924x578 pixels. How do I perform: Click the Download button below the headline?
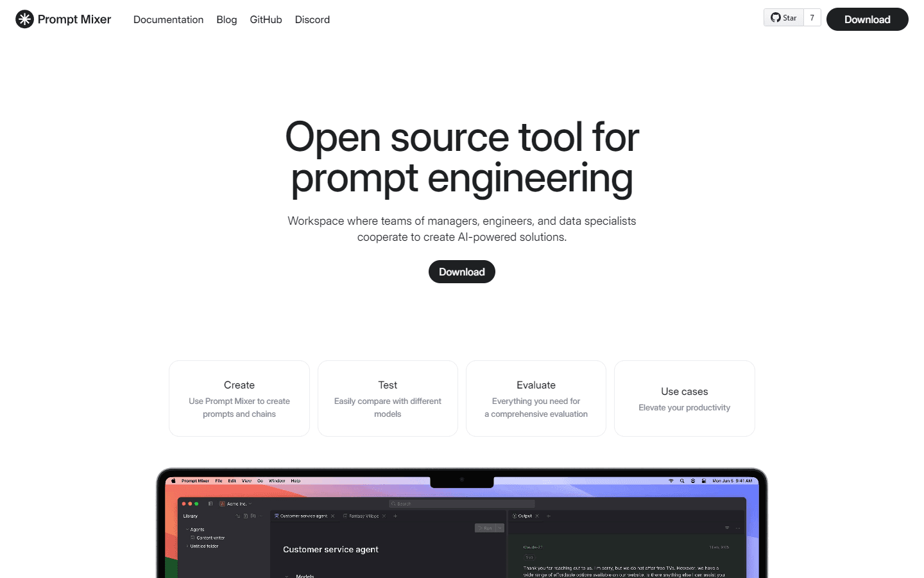click(462, 272)
